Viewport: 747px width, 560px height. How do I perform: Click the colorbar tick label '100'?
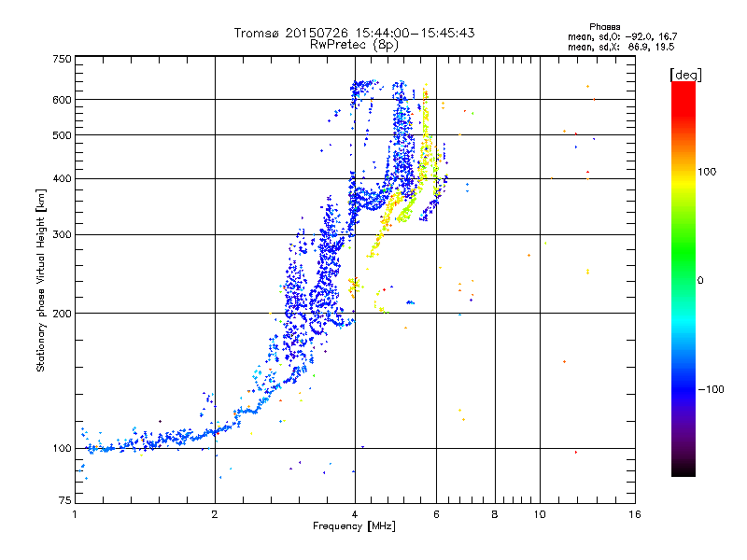707,172
